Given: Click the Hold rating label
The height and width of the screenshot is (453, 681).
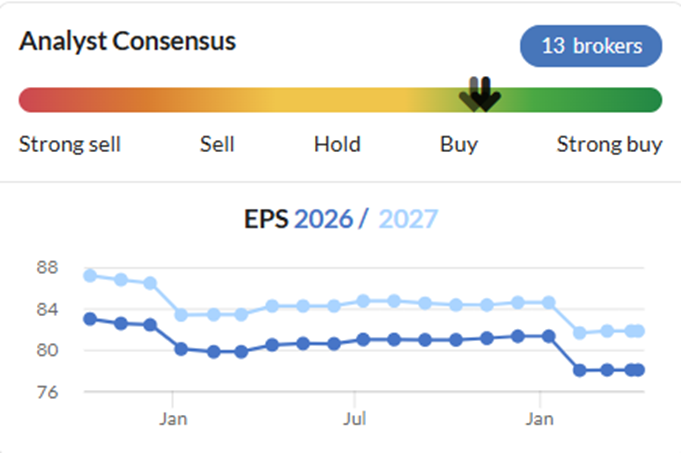Looking at the screenshot, I should [337, 144].
